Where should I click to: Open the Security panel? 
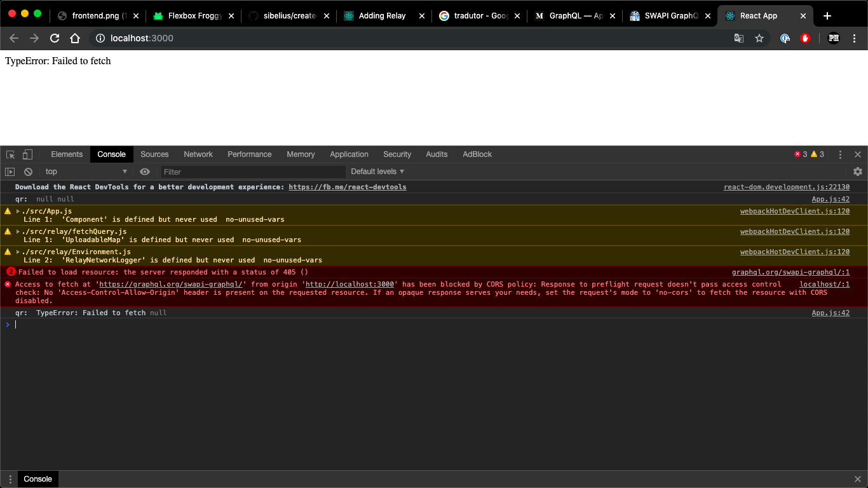pyautogui.click(x=397, y=154)
